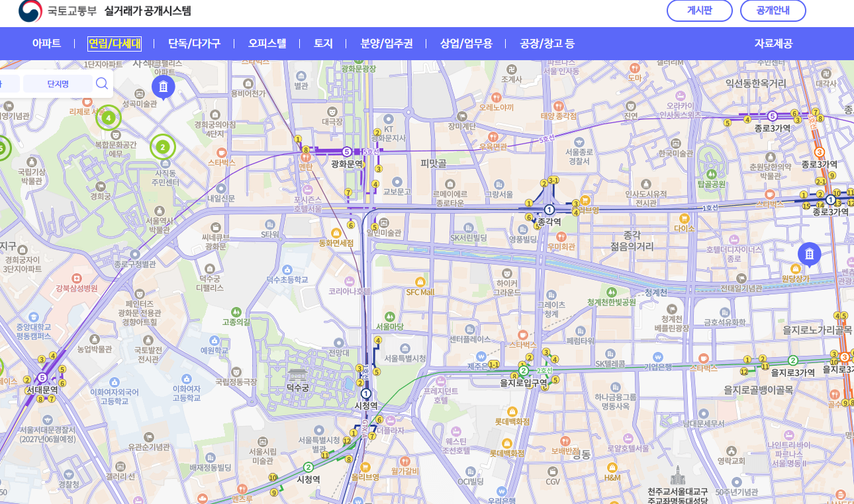Click the 피맛골 map label
This screenshot has width=854, height=504.
434,163
